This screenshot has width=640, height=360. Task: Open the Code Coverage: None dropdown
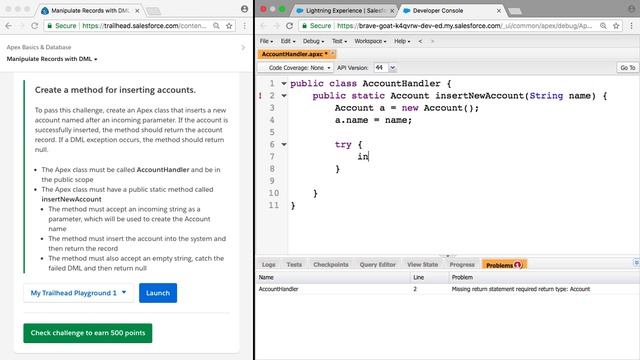(297, 68)
